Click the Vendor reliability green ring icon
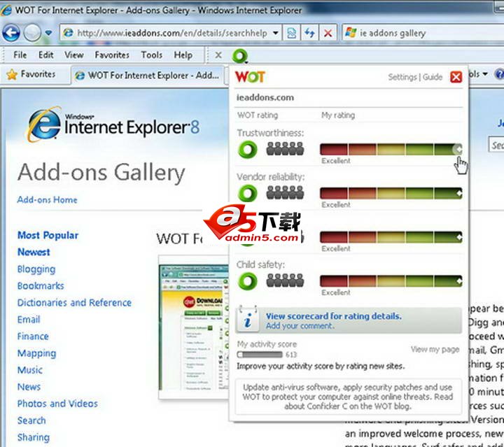The width and height of the screenshot is (504, 447). 248,193
